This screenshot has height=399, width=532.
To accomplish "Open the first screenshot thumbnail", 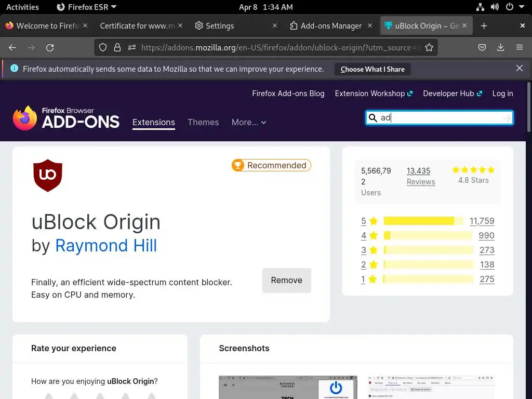I will coord(288,387).
